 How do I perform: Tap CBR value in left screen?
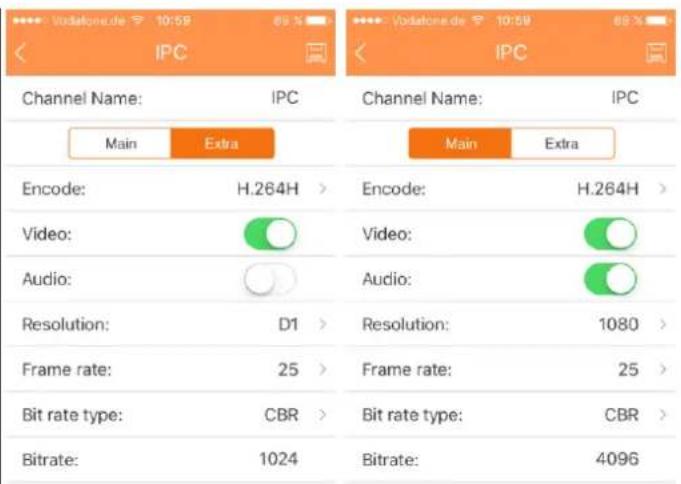[281, 414]
